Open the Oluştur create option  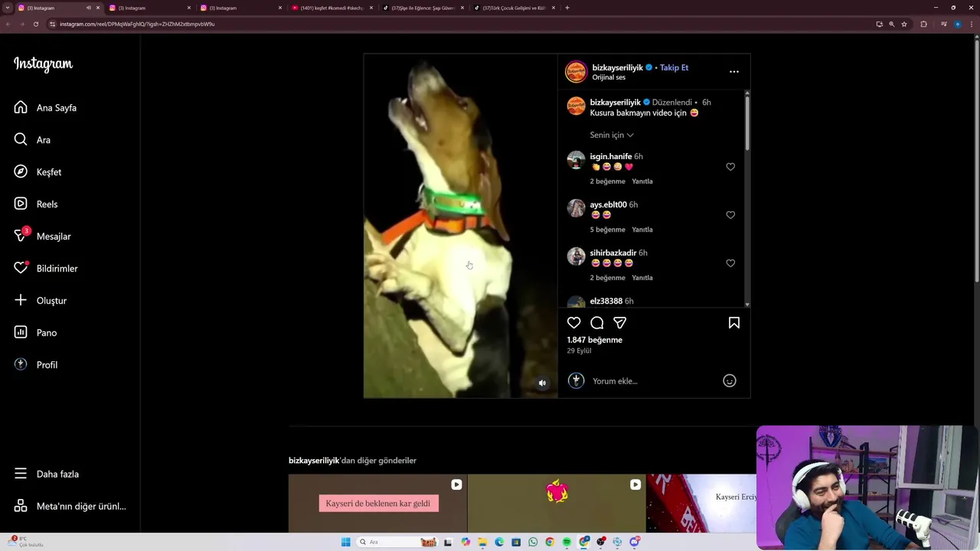tap(41, 301)
